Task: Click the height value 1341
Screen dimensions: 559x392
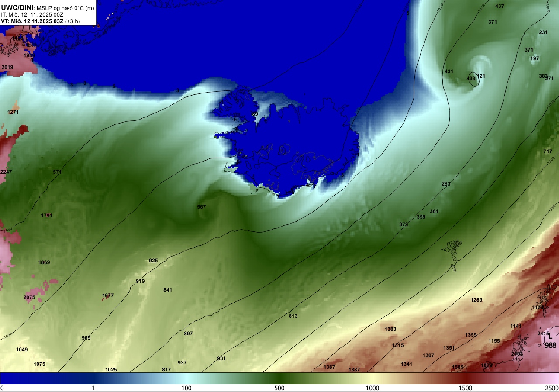Action: pos(407,364)
